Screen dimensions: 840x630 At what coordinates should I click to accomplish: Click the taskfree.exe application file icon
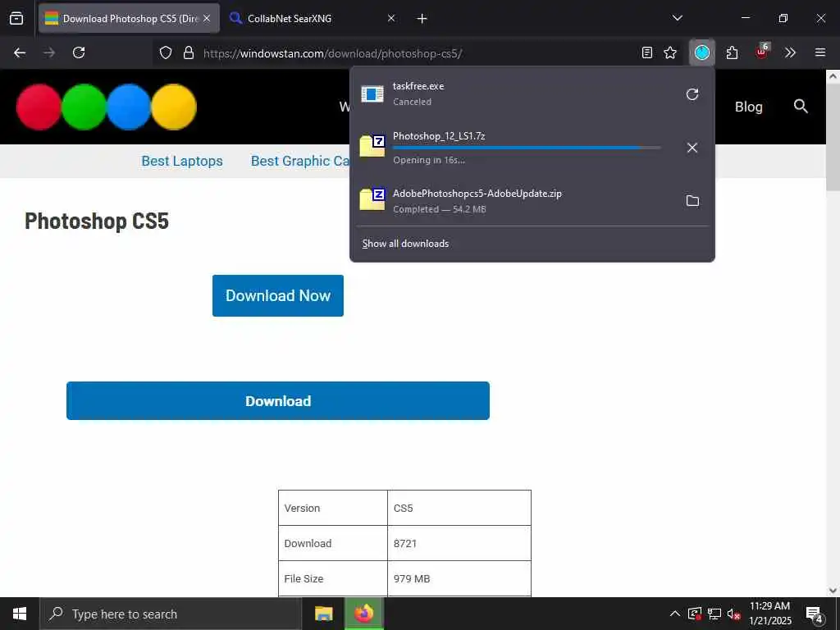click(x=372, y=94)
